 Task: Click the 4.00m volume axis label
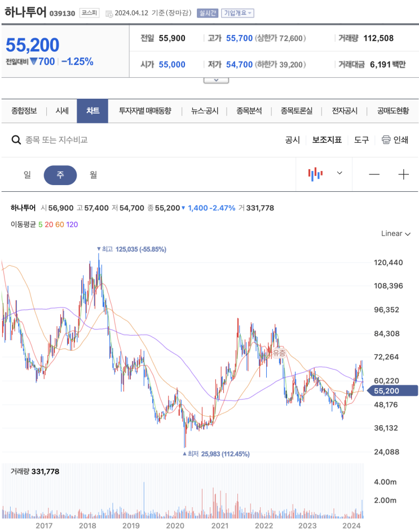[x=385, y=482]
